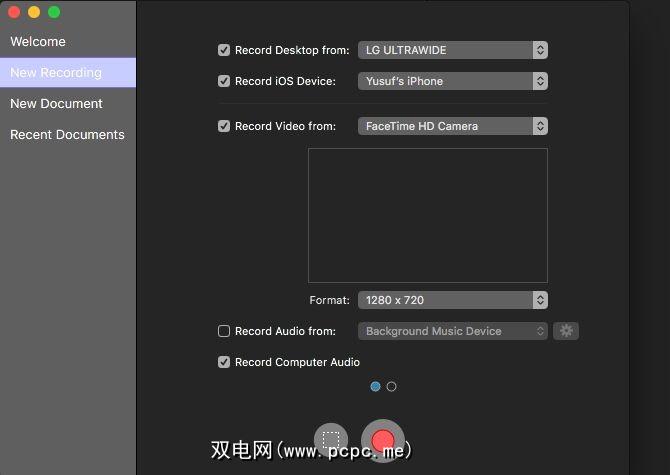This screenshot has height=475, width=670.
Task: Open New Document from sidebar
Action: [56, 104]
